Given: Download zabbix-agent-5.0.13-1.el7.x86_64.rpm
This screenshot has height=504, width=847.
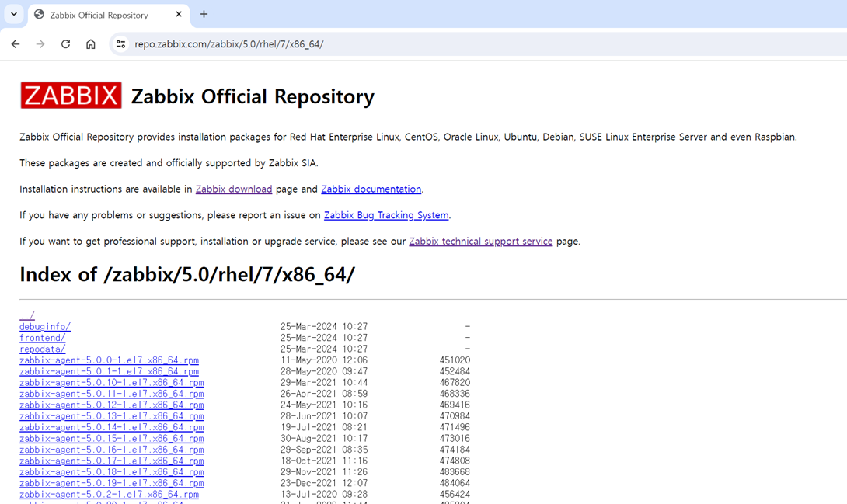Looking at the screenshot, I should [x=112, y=416].
